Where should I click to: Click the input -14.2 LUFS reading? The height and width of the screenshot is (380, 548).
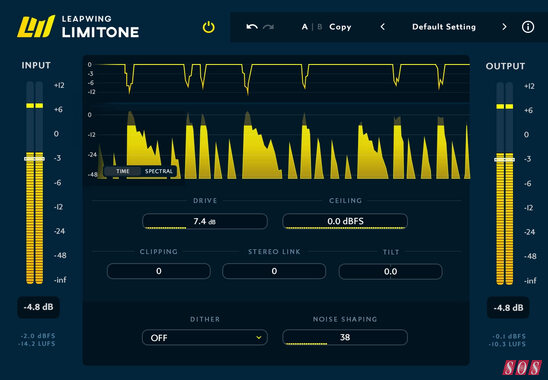[x=37, y=344]
